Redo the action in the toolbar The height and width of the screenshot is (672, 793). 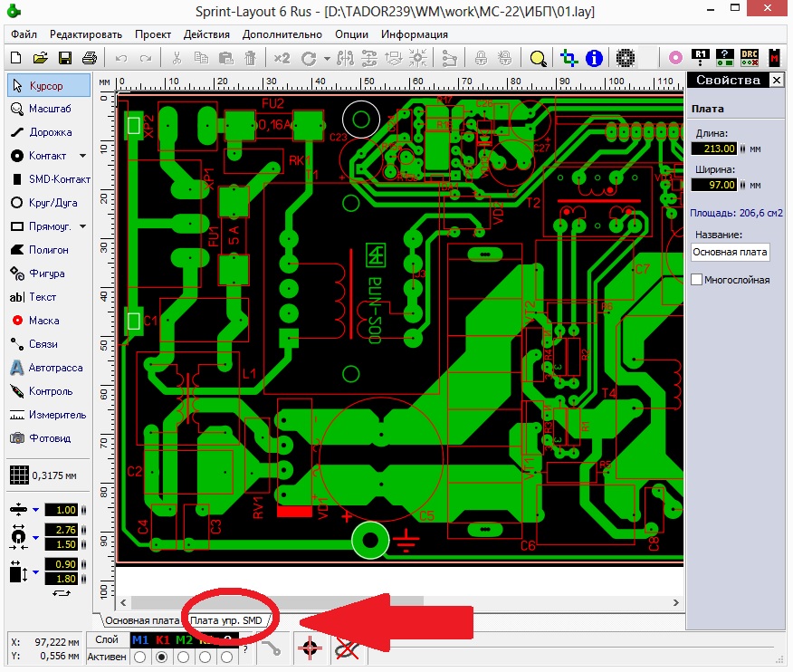click(146, 58)
